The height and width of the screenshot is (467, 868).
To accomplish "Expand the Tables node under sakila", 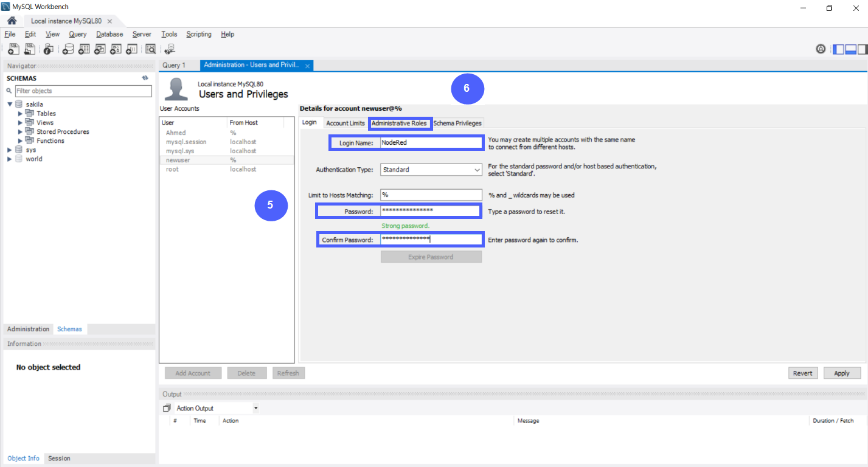I will pos(21,114).
